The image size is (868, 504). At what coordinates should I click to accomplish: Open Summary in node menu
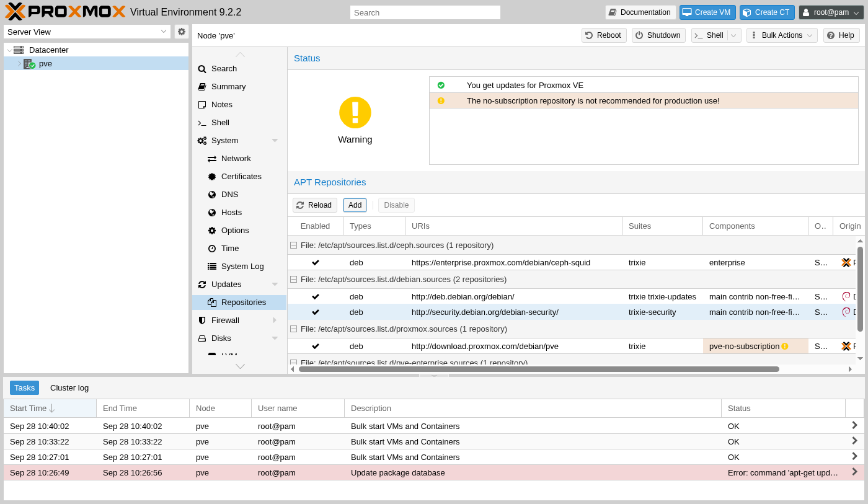tap(239, 87)
